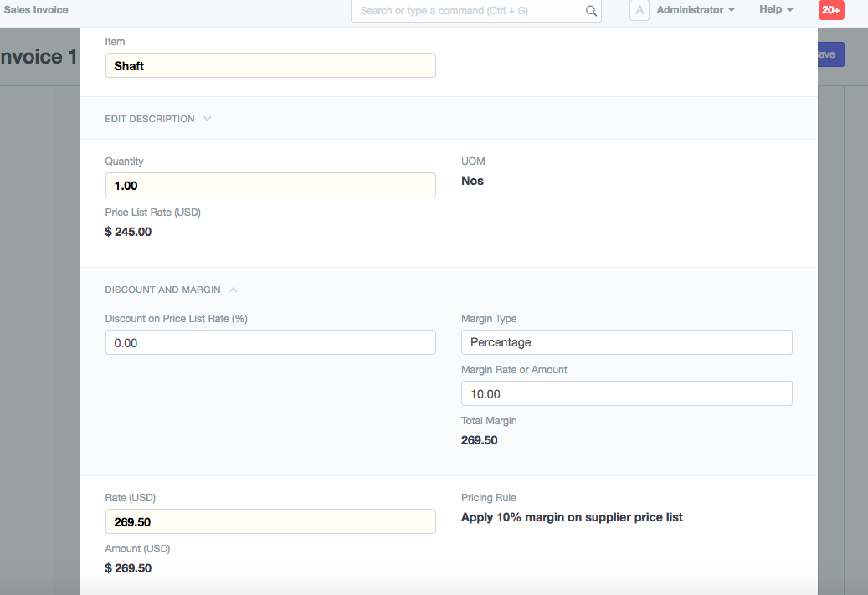Open the applied 10% margin pricing rule
The image size is (868, 595).
(572, 518)
